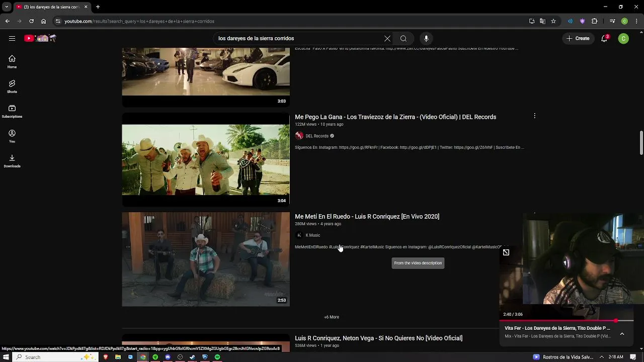Open browser home page button
The image size is (644, 362).
tap(43, 21)
